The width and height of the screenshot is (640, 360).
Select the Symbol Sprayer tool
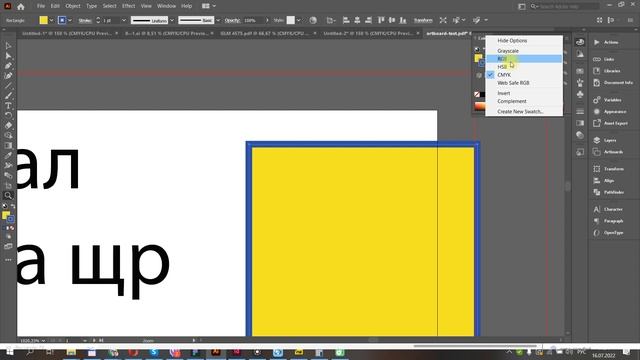(8, 165)
